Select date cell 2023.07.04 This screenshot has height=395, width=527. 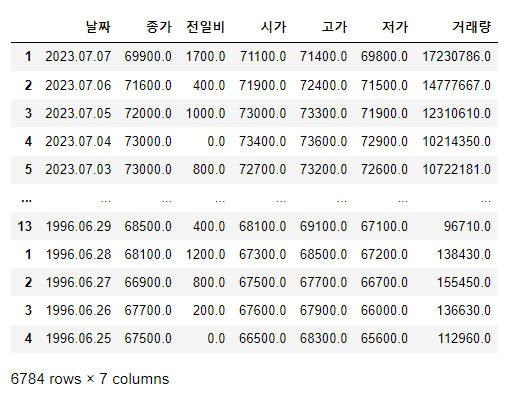[78, 141]
